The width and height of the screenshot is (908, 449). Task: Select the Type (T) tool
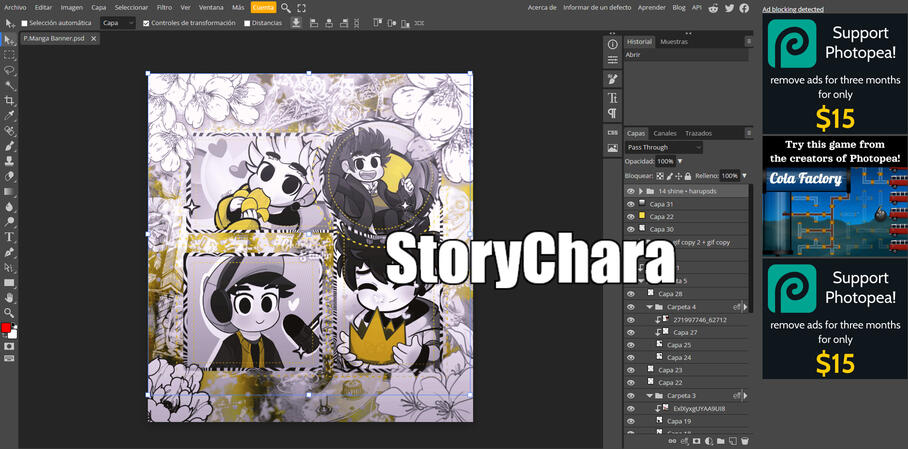pos(10,237)
